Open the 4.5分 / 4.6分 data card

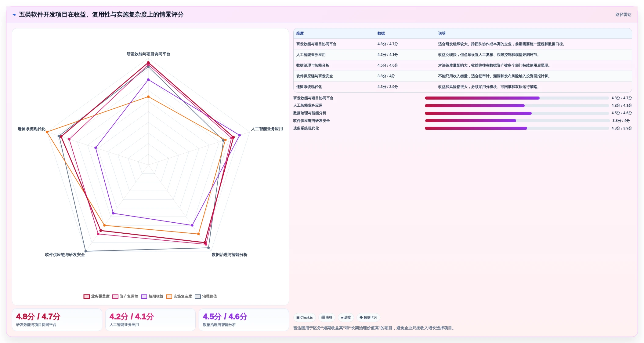[x=244, y=320]
